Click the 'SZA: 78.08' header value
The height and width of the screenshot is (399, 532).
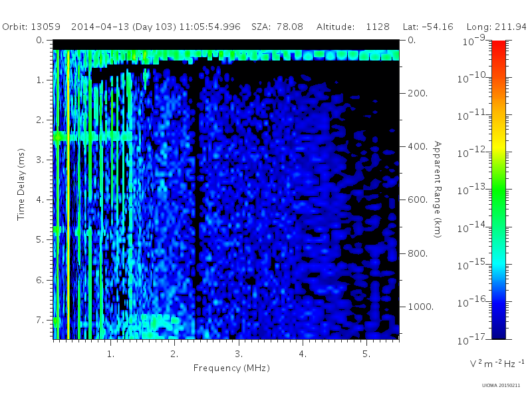point(277,27)
